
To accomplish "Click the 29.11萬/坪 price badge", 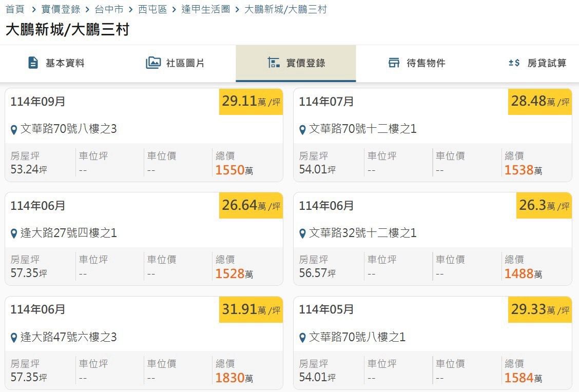I will point(251,101).
